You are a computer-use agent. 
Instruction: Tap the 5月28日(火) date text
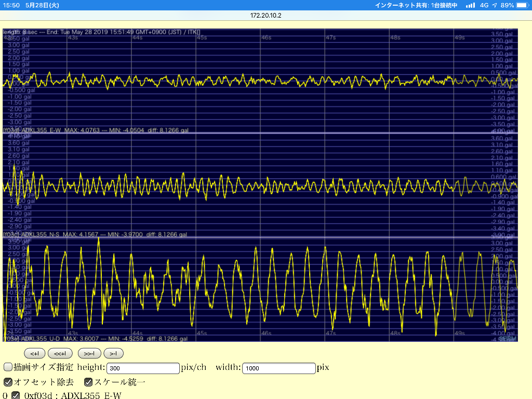(x=42, y=5)
